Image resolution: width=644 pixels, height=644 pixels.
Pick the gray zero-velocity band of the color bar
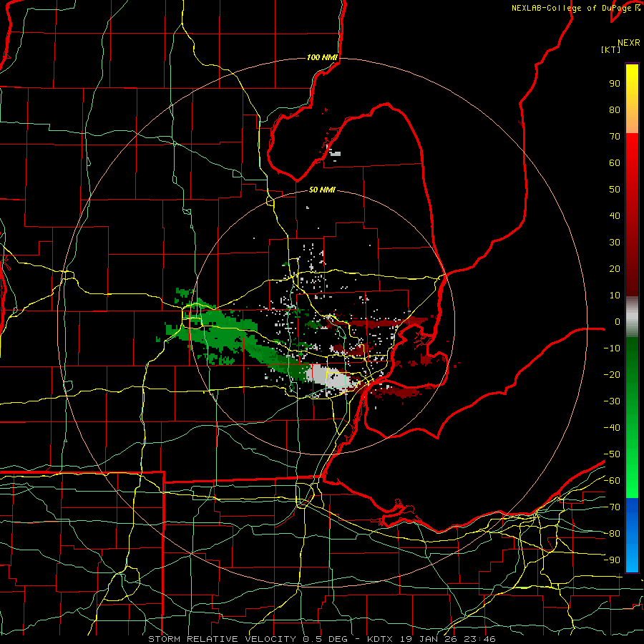[x=632, y=317]
